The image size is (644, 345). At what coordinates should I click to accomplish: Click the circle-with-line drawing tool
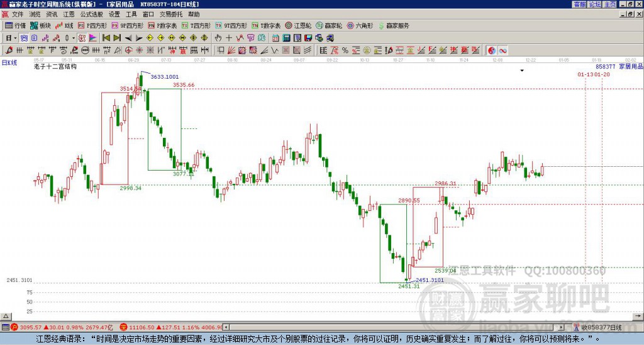pos(86,50)
